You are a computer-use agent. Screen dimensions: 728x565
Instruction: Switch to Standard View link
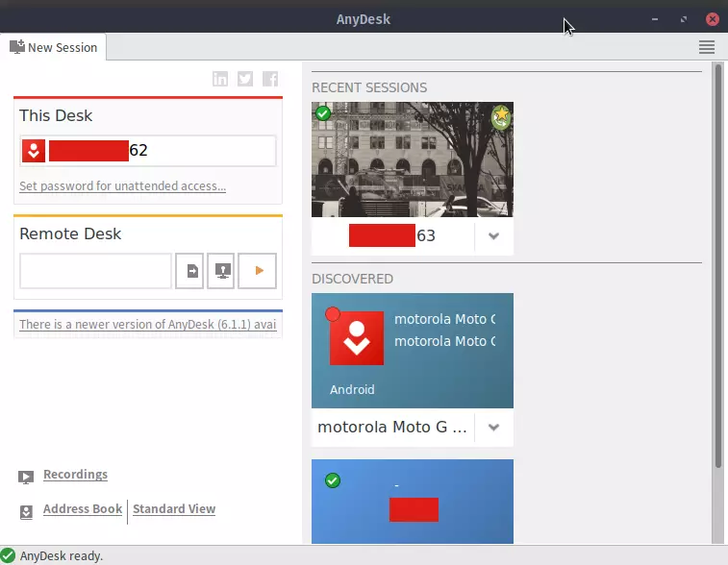click(x=174, y=509)
